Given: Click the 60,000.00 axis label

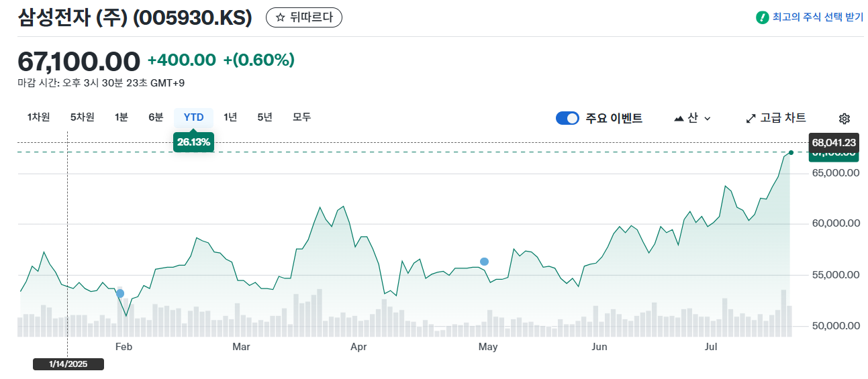Looking at the screenshot, I should (836, 223).
